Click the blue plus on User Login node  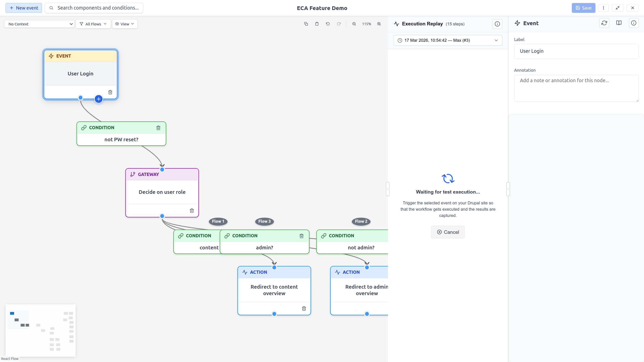[99, 99]
